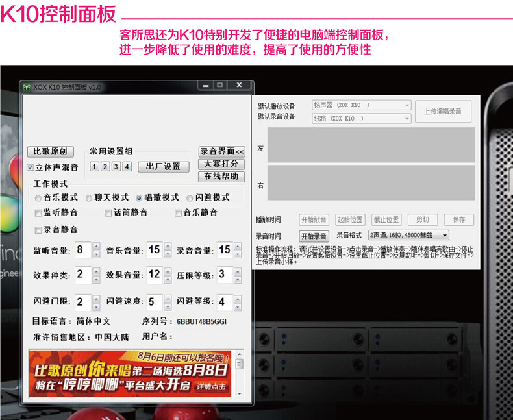The height and width of the screenshot is (420, 513).
Task: Open 录音格式 format dropdown
Action: (408, 235)
